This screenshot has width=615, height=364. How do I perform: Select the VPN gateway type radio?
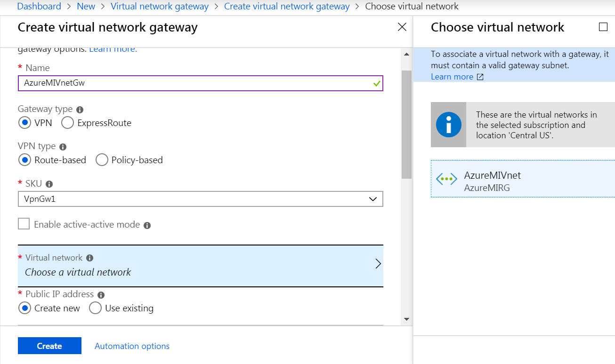[24, 123]
